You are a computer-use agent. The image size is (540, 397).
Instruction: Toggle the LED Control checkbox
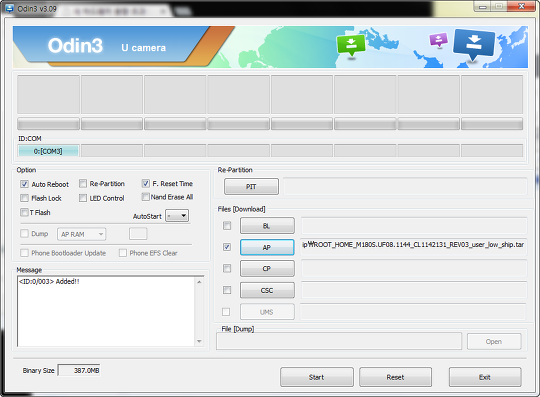[x=83, y=198]
